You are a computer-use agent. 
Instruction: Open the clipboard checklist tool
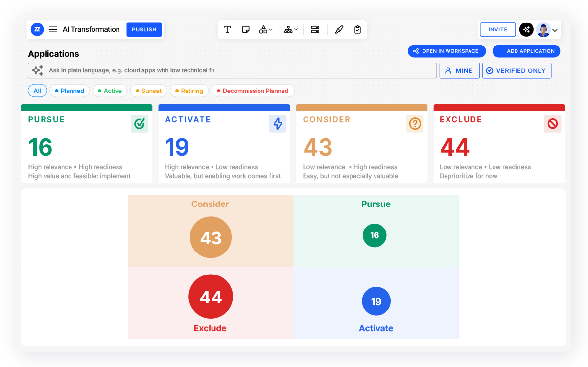(357, 29)
